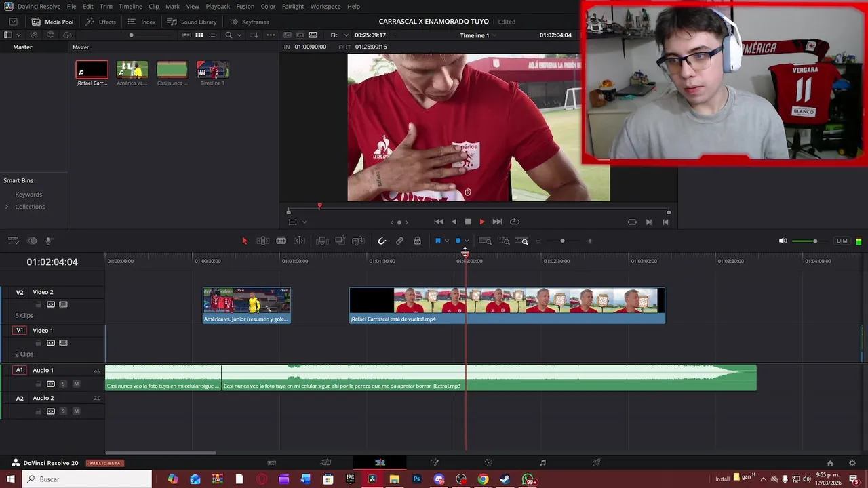Mute the Audio 2 track

[76, 411]
